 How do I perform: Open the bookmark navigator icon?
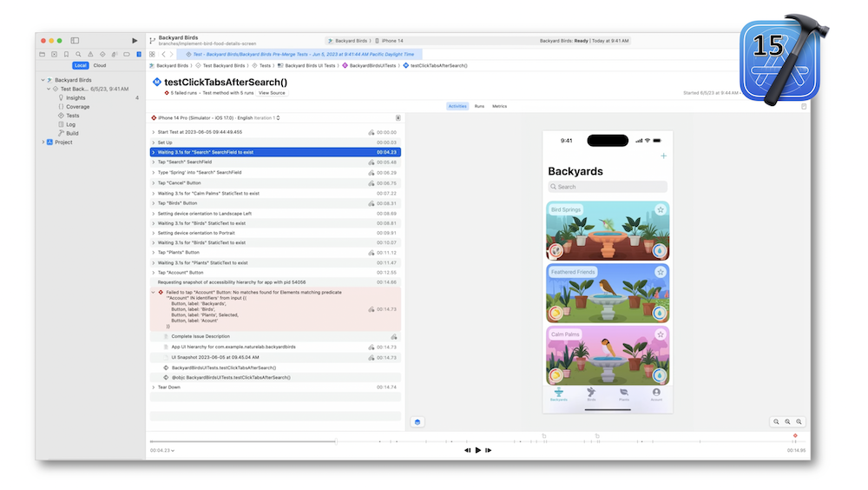coord(67,55)
